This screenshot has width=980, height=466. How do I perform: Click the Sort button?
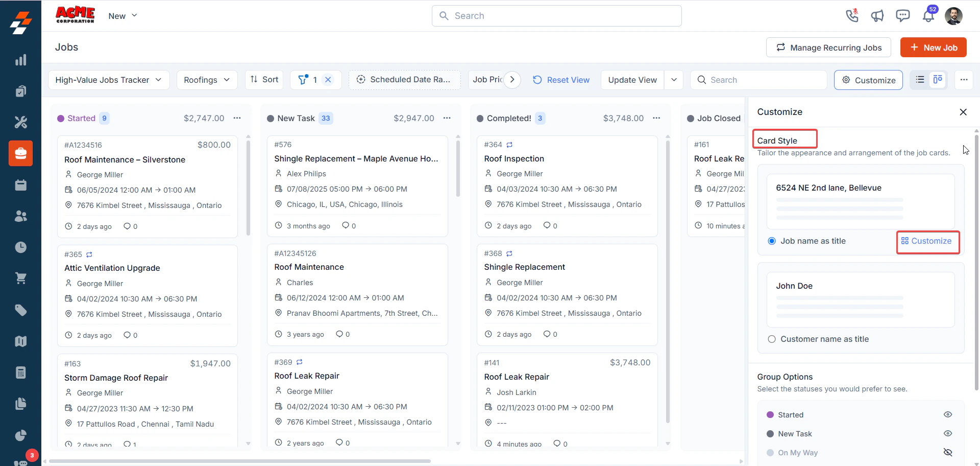[x=264, y=80]
